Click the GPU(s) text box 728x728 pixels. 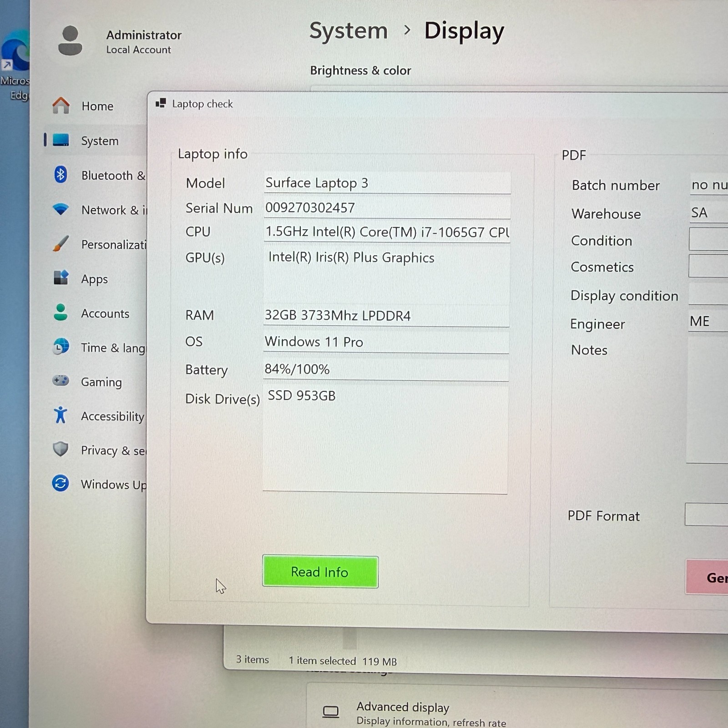click(387, 276)
